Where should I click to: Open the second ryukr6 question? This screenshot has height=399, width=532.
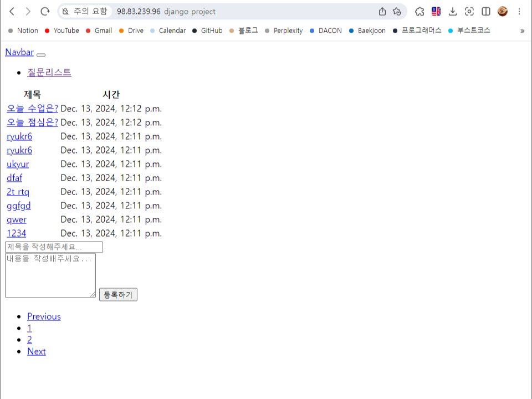(19, 150)
